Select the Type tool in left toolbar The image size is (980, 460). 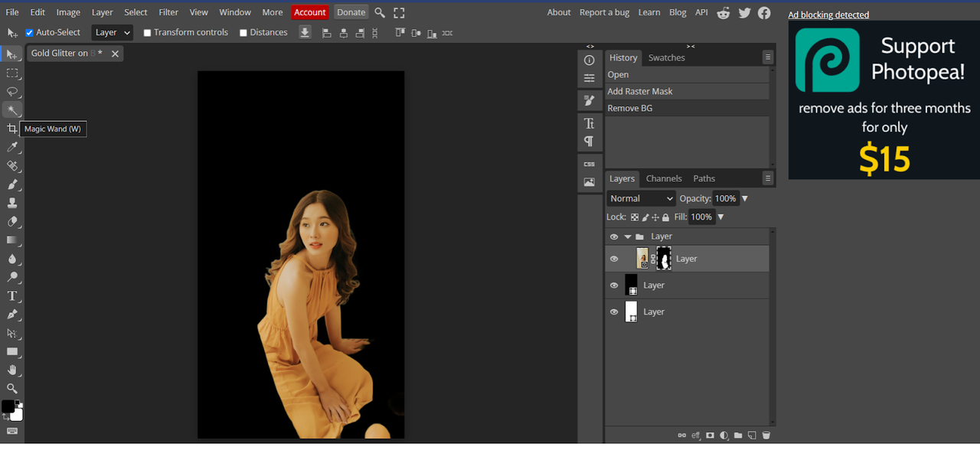click(12, 296)
